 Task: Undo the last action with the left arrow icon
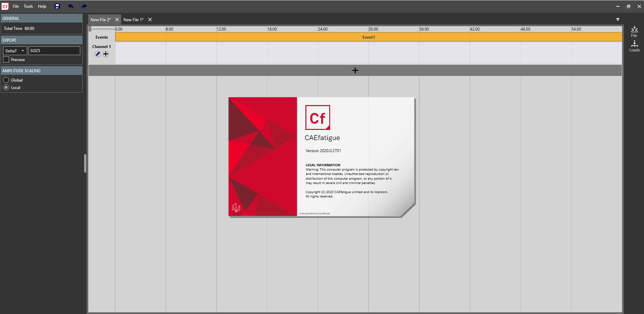point(71,6)
